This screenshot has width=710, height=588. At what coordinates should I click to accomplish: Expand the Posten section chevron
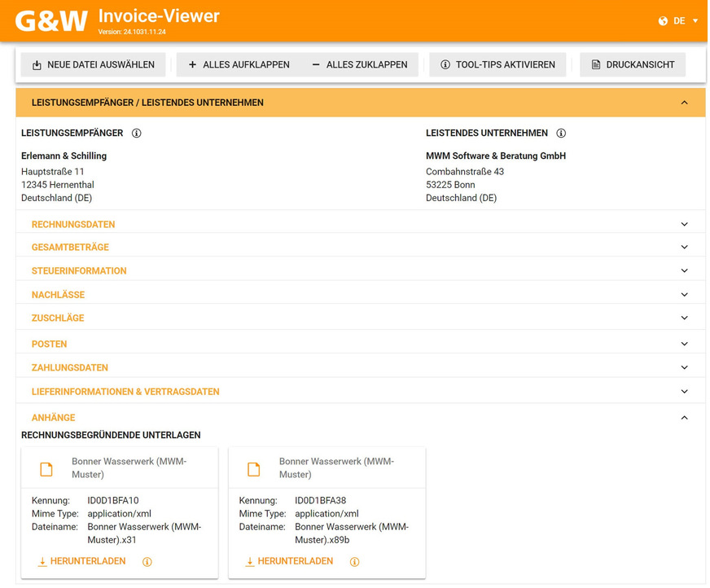684,343
